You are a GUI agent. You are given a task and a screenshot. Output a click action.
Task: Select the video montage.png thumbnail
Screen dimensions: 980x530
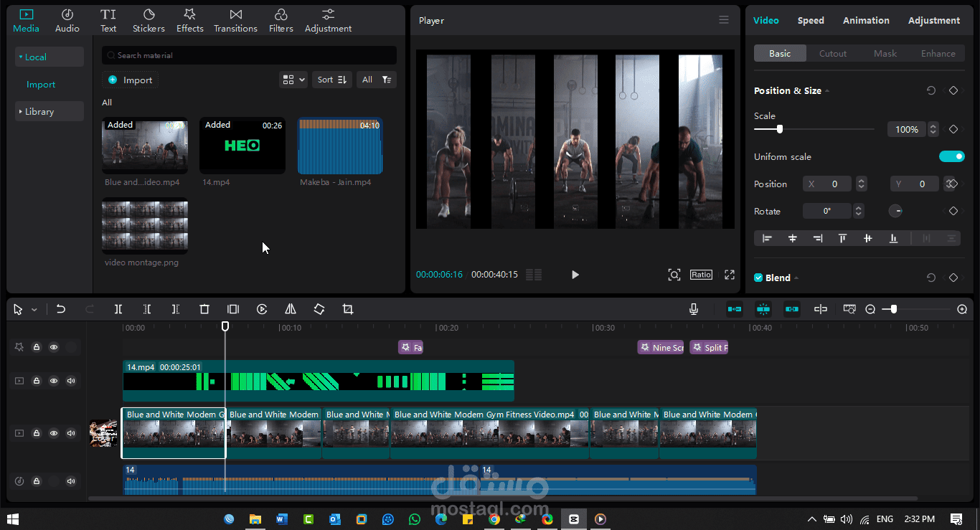click(x=145, y=226)
